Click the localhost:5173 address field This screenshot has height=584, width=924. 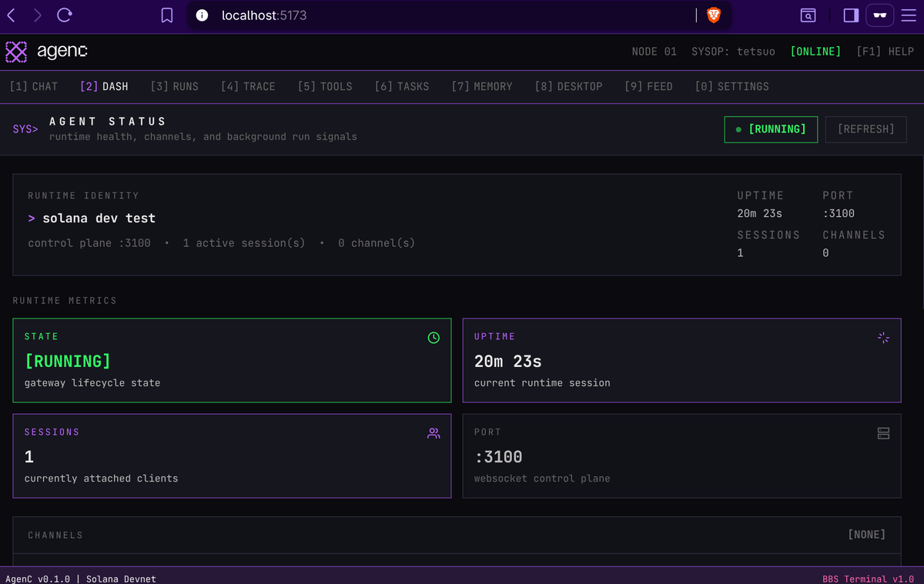point(459,15)
